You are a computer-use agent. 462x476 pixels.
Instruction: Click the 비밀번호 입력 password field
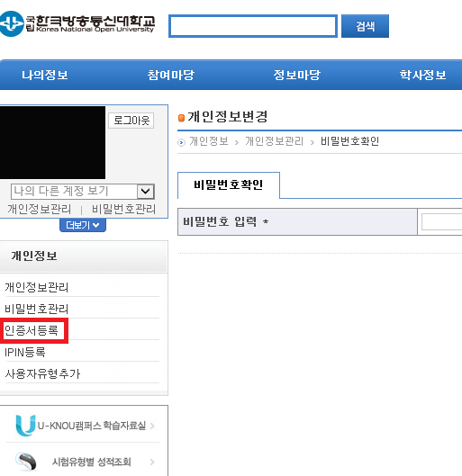pos(442,222)
